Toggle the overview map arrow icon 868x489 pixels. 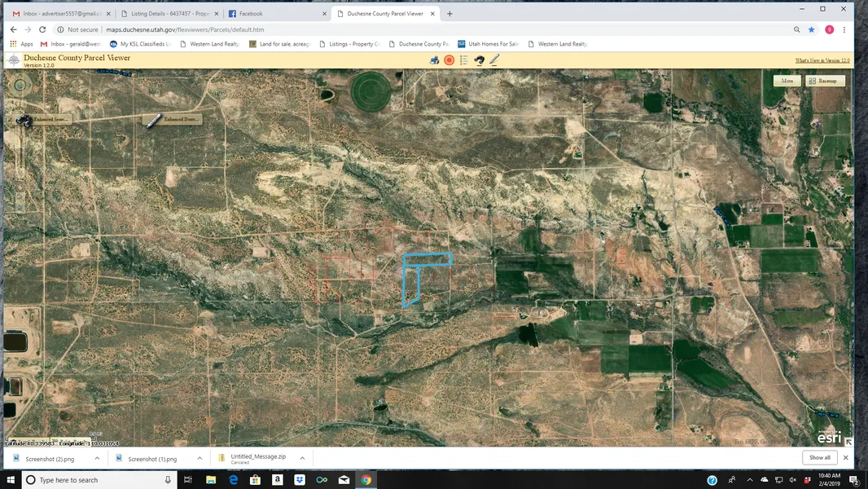[x=848, y=442]
